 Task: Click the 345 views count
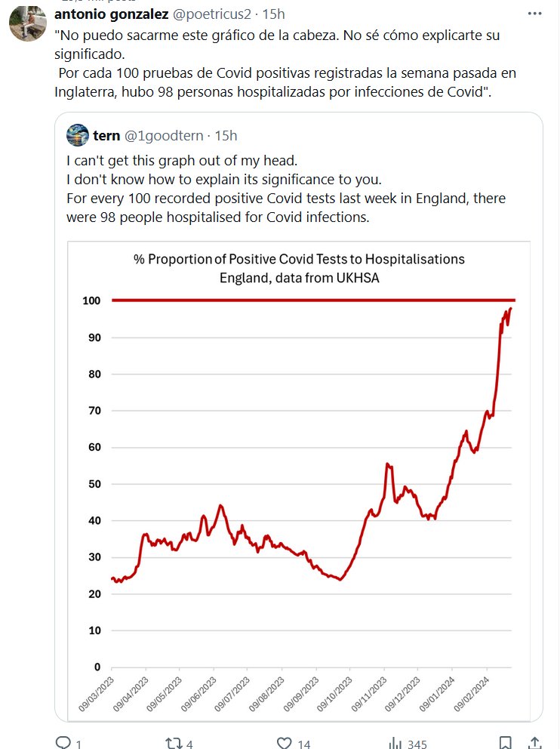(x=417, y=744)
